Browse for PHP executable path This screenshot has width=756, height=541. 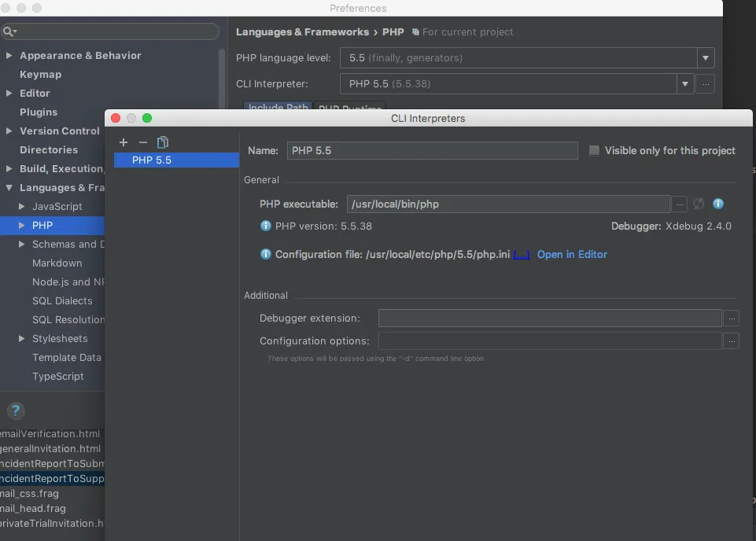click(x=680, y=204)
